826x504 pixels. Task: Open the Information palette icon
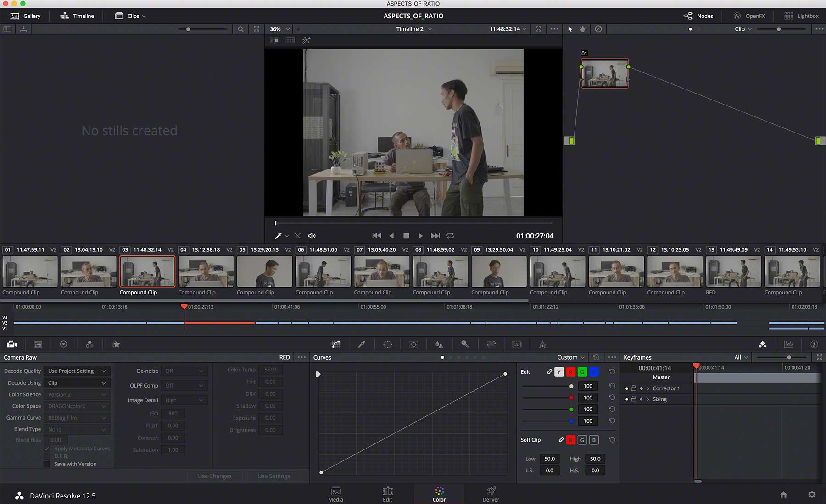point(814,344)
